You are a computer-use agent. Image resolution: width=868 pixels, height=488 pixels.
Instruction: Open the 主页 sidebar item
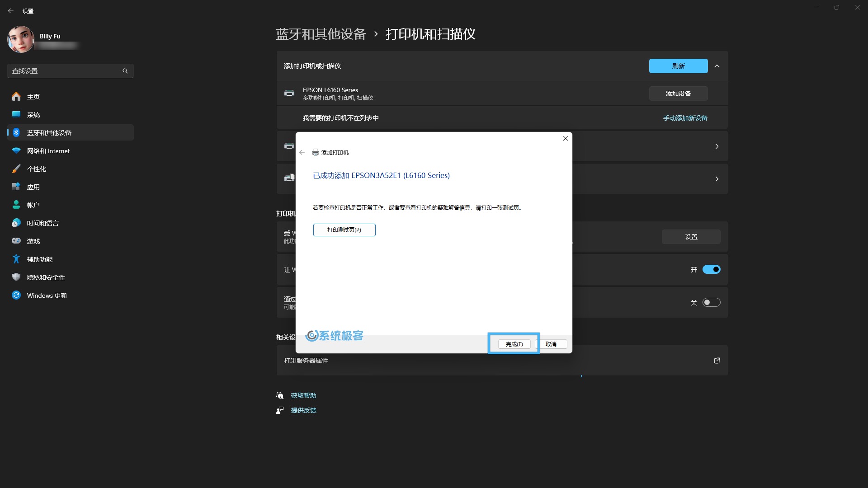click(71, 96)
